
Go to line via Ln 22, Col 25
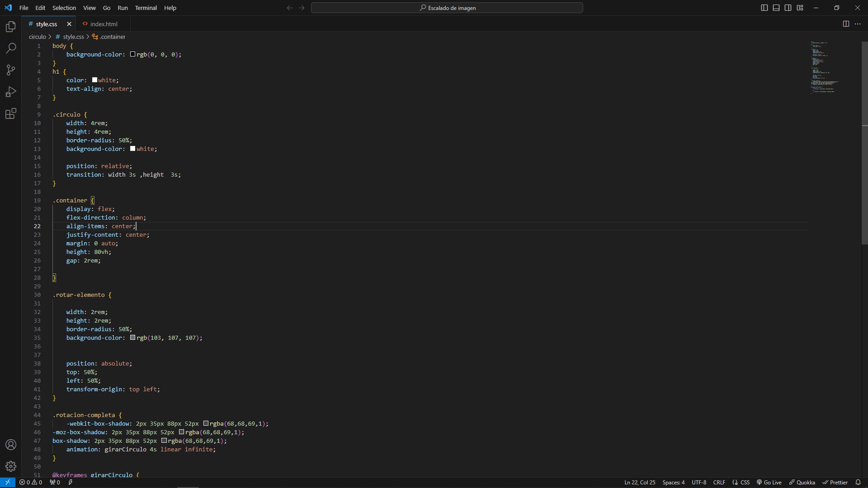pos(640,482)
